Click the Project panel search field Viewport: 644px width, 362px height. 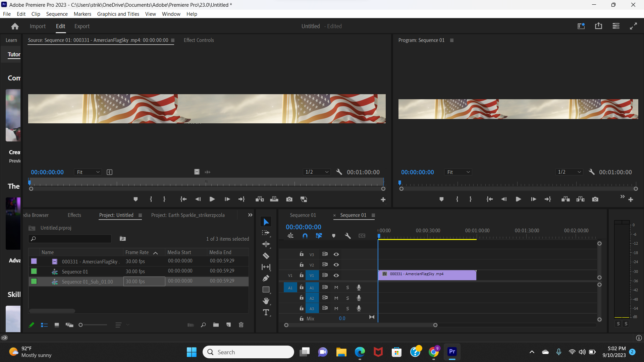[70, 239]
